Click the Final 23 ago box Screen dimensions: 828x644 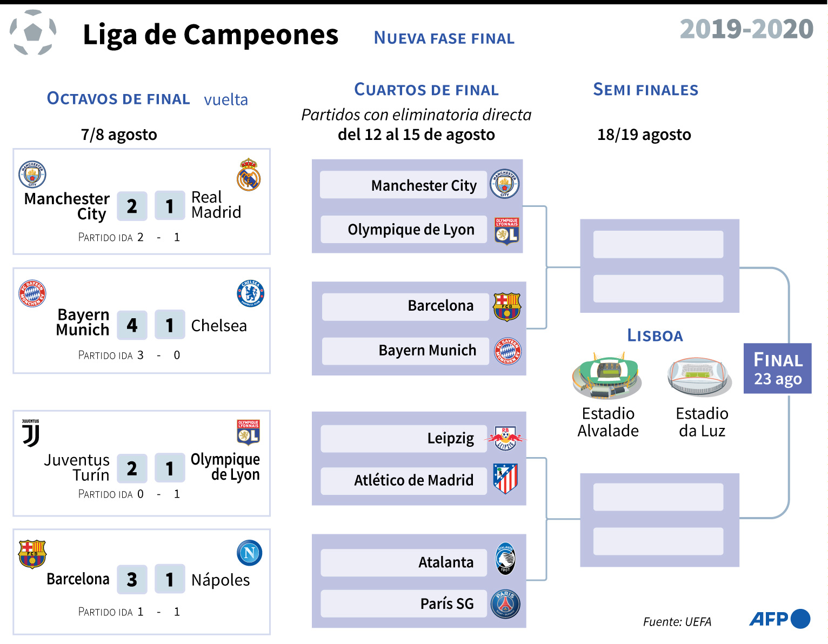(x=777, y=368)
